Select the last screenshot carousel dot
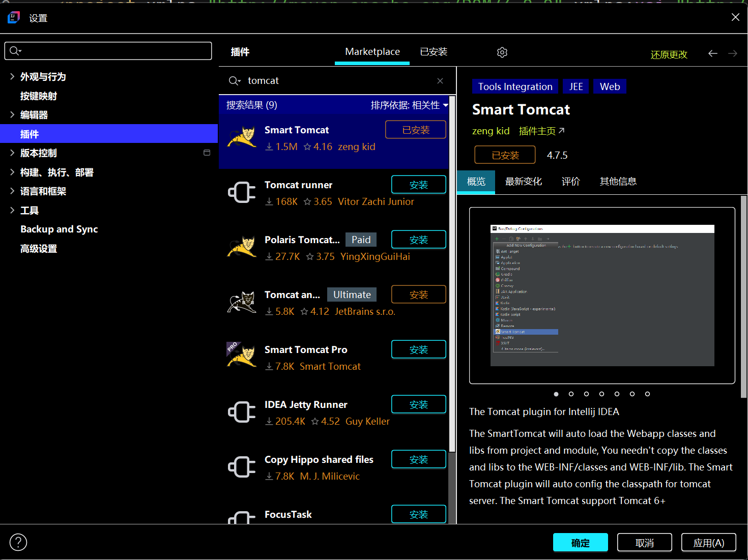The image size is (748, 560). (x=647, y=394)
